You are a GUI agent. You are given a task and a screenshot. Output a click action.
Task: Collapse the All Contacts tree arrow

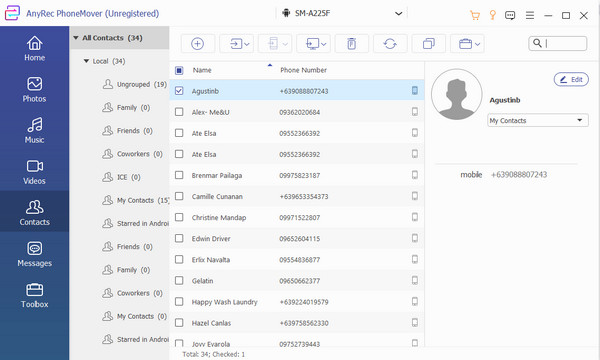click(76, 38)
